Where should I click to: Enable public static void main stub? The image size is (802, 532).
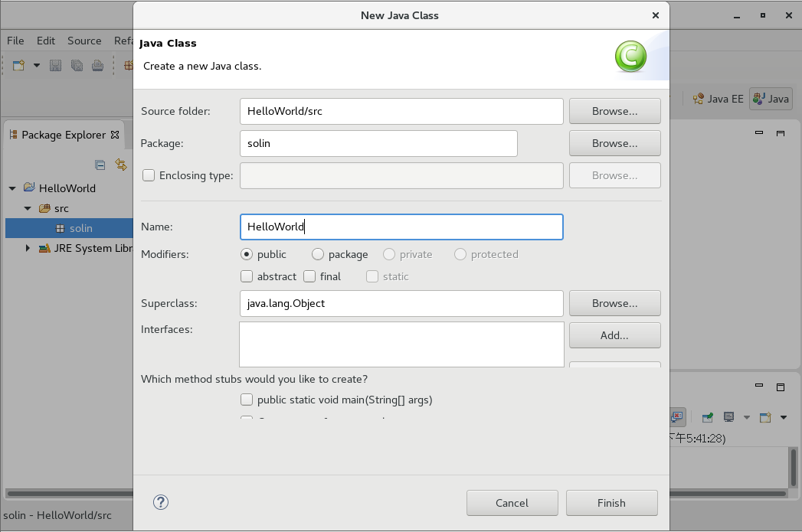click(x=247, y=400)
